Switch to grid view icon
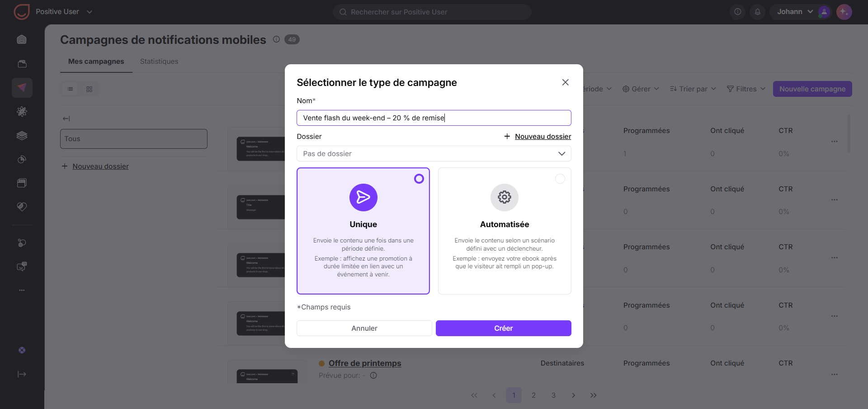Screen dimensions: 868x409 pyautogui.click(x=90, y=89)
